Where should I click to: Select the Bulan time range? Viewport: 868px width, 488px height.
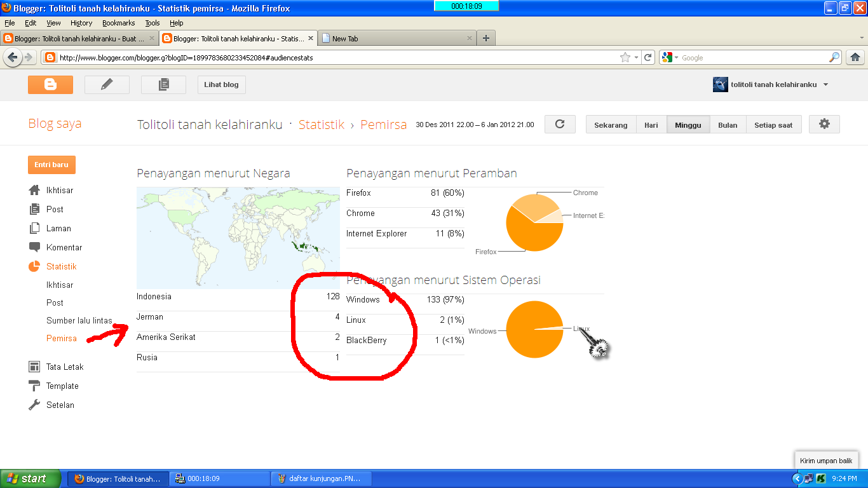728,125
